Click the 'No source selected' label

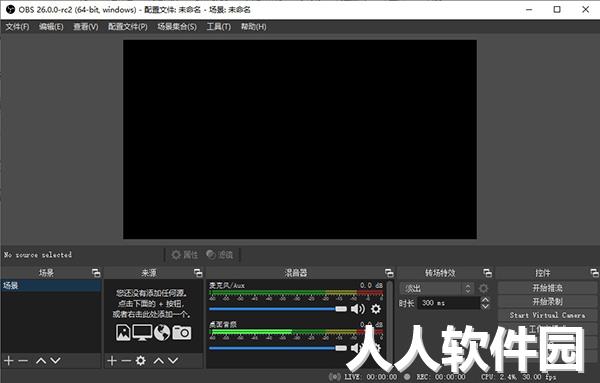(38, 255)
